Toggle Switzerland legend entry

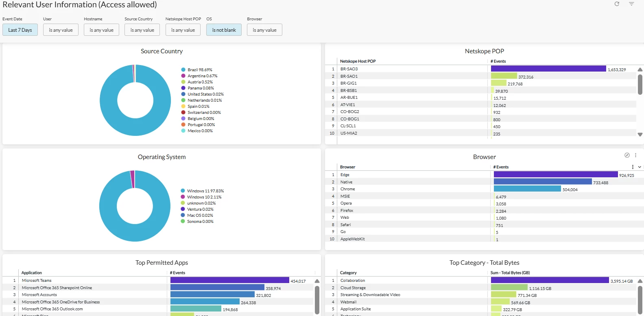click(x=201, y=112)
